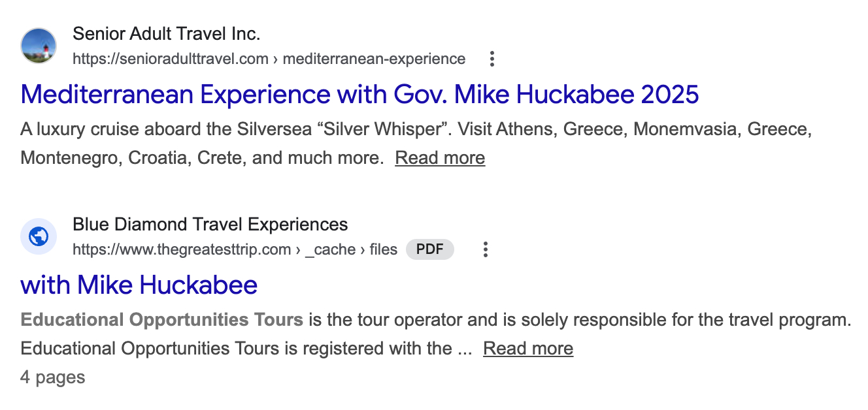Read more of the Silver Whisper cruise snippet

[x=440, y=158]
